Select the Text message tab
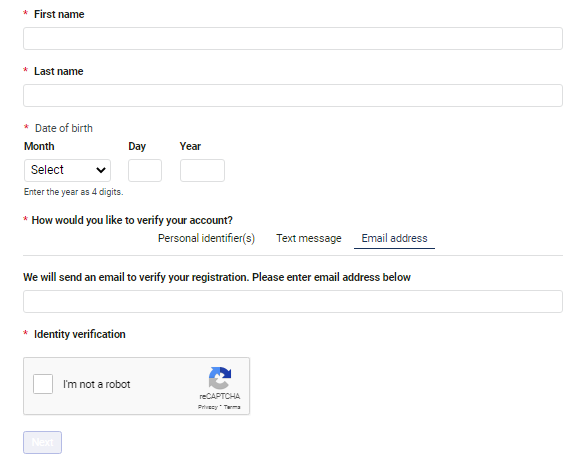Image resolution: width=583 pixels, height=473 pixels. click(309, 238)
